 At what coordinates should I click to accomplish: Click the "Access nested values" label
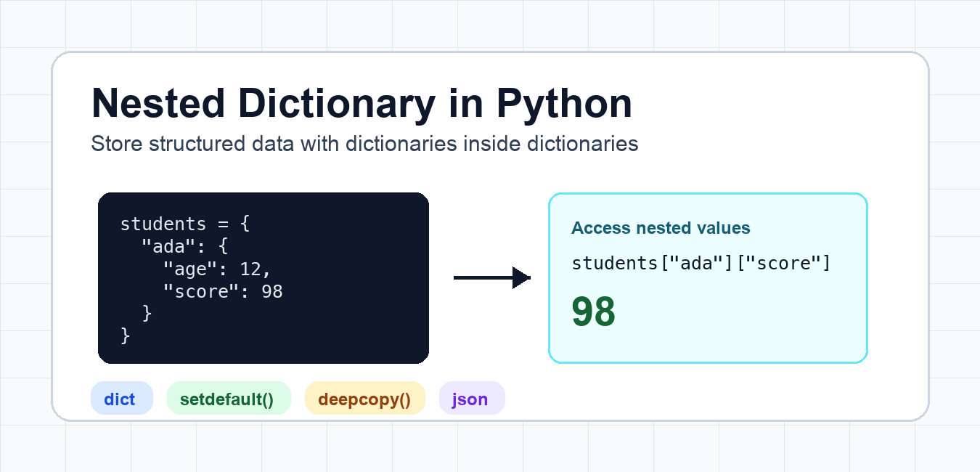tap(661, 228)
